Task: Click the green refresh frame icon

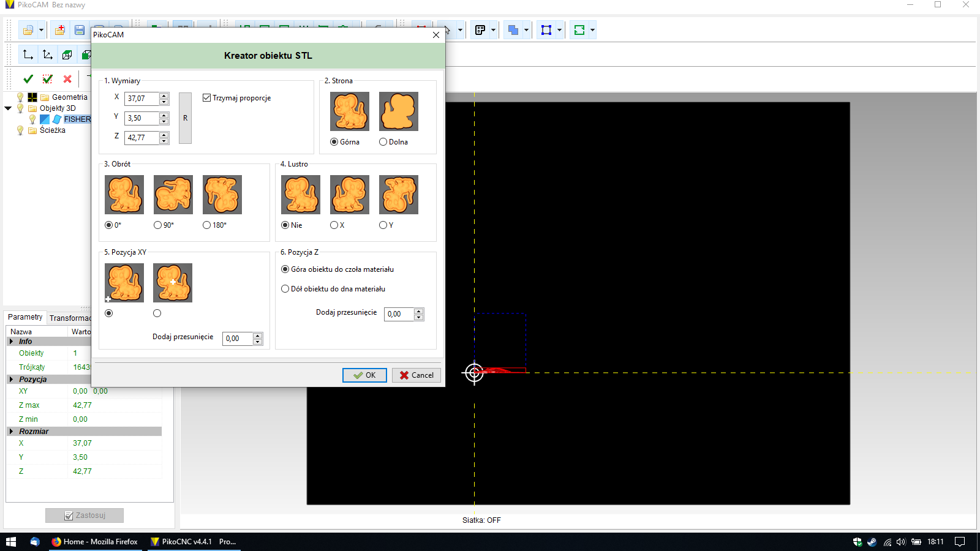Action: click(x=579, y=30)
